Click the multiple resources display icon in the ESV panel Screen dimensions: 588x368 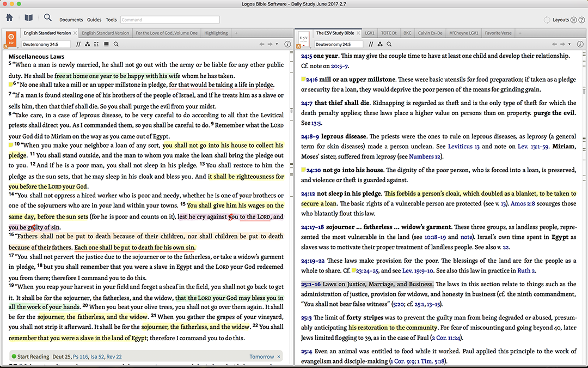point(106,44)
